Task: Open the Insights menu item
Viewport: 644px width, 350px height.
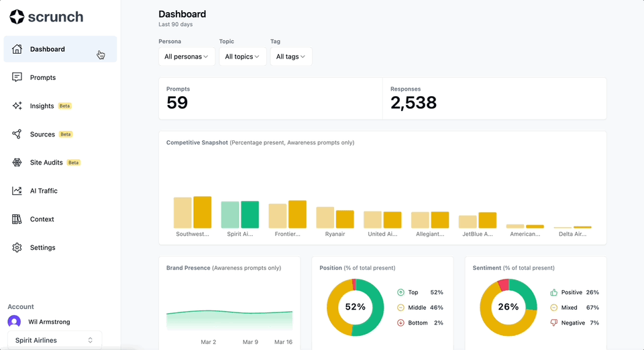Action: (60, 105)
